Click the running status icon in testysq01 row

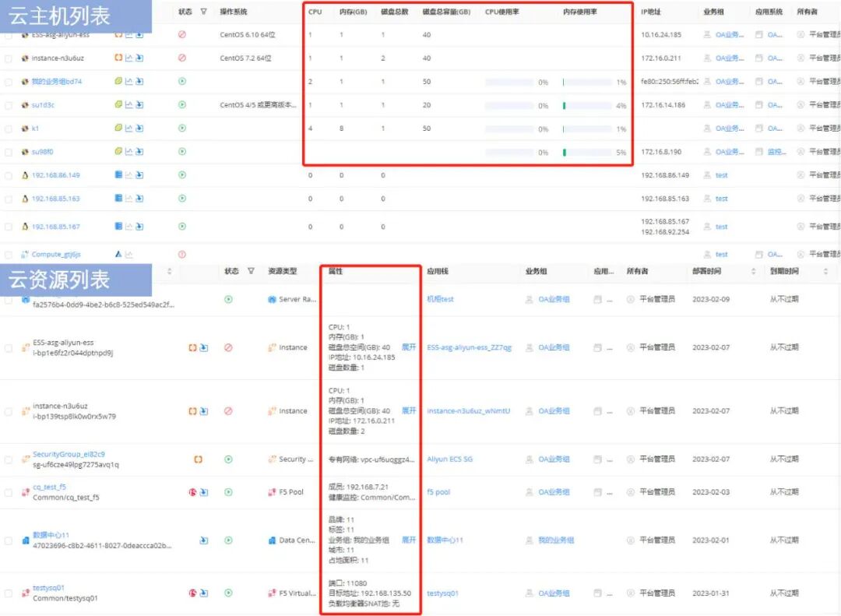click(228, 593)
